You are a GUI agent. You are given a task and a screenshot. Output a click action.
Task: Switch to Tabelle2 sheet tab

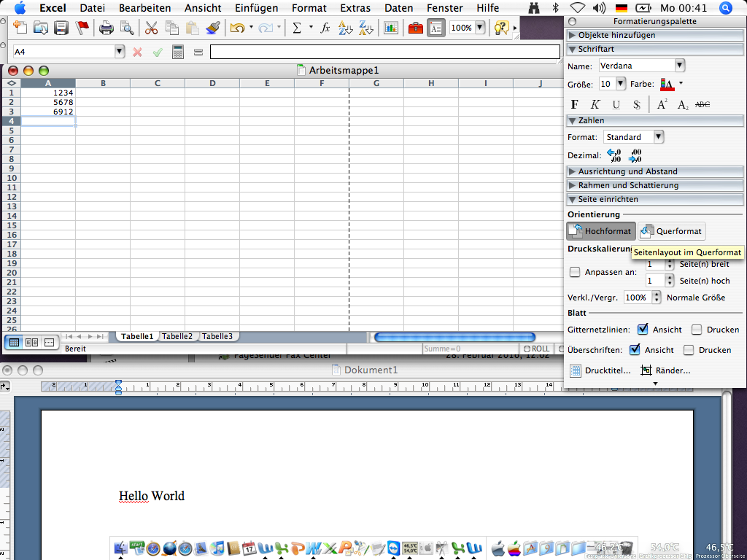pos(177,336)
